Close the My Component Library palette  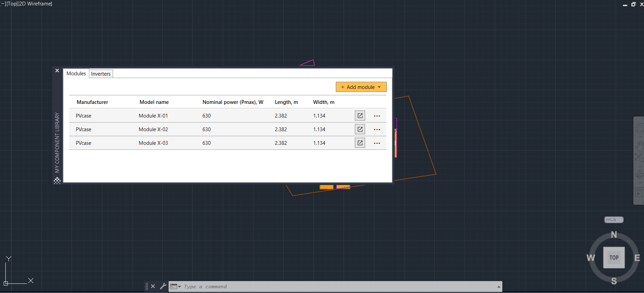pos(57,71)
